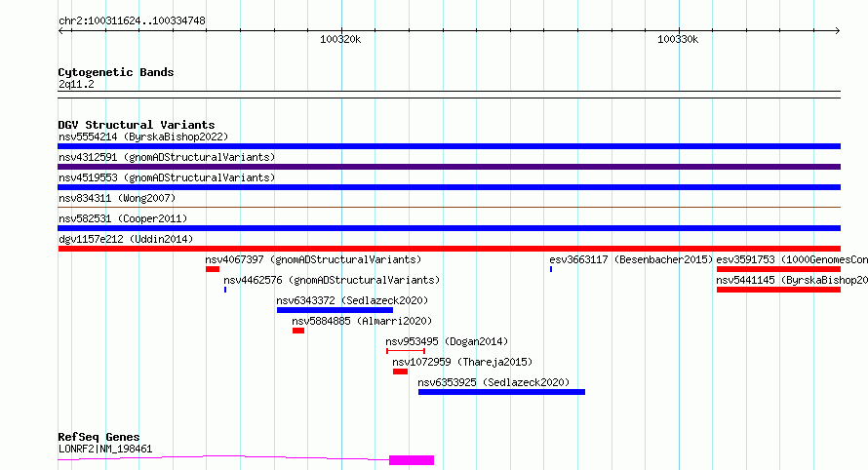This screenshot has height=470, width=868.
Task: Click the blue bar for nsv4519553
Action: click(449, 187)
